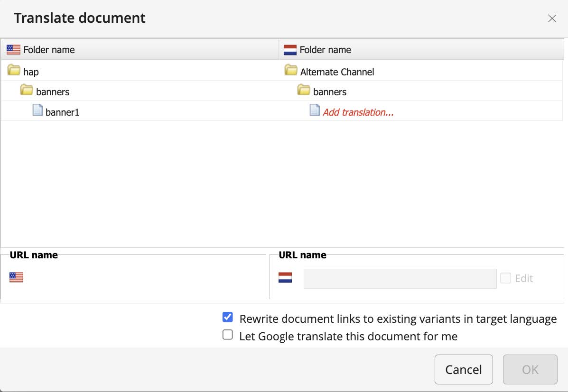
Task: Select the hap folder row
Action: coord(31,72)
